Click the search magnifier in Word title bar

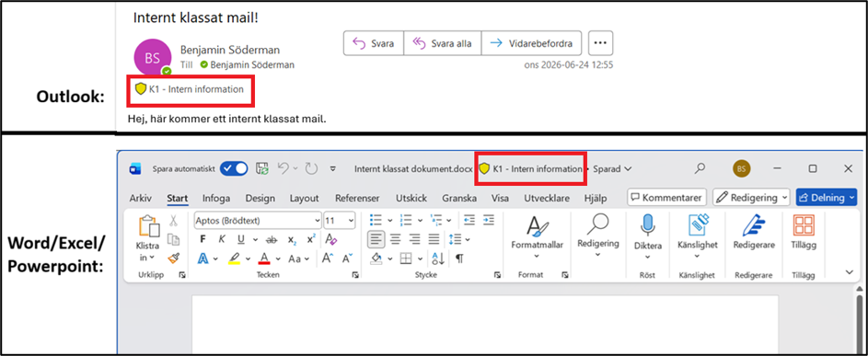pyautogui.click(x=700, y=168)
